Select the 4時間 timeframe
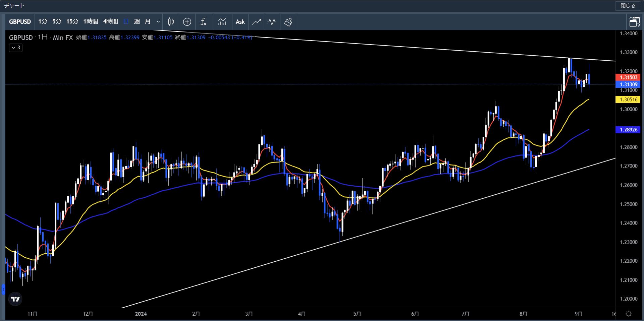The image size is (644, 321). 110,22
